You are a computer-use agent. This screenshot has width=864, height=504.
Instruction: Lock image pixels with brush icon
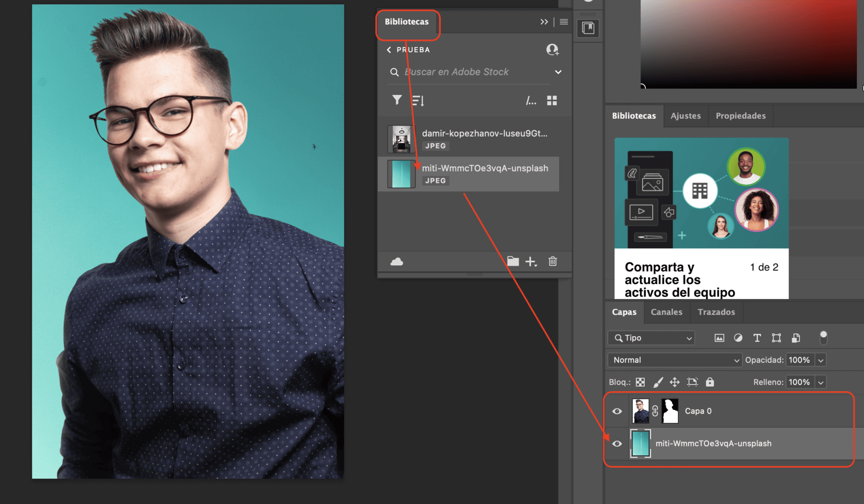click(658, 382)
